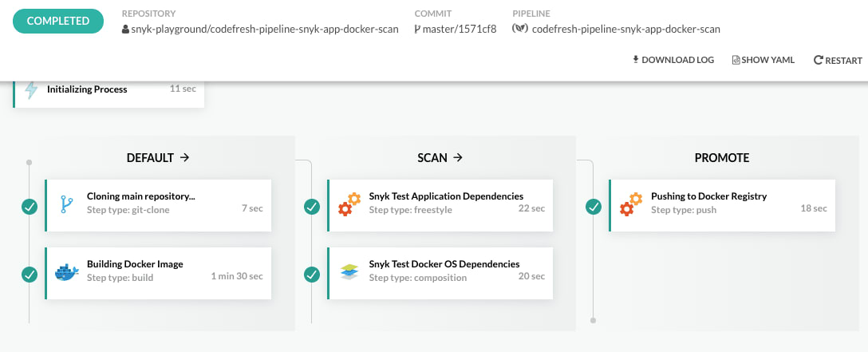Open the Pushing to Docker Registry step

(x=722, y=205)
